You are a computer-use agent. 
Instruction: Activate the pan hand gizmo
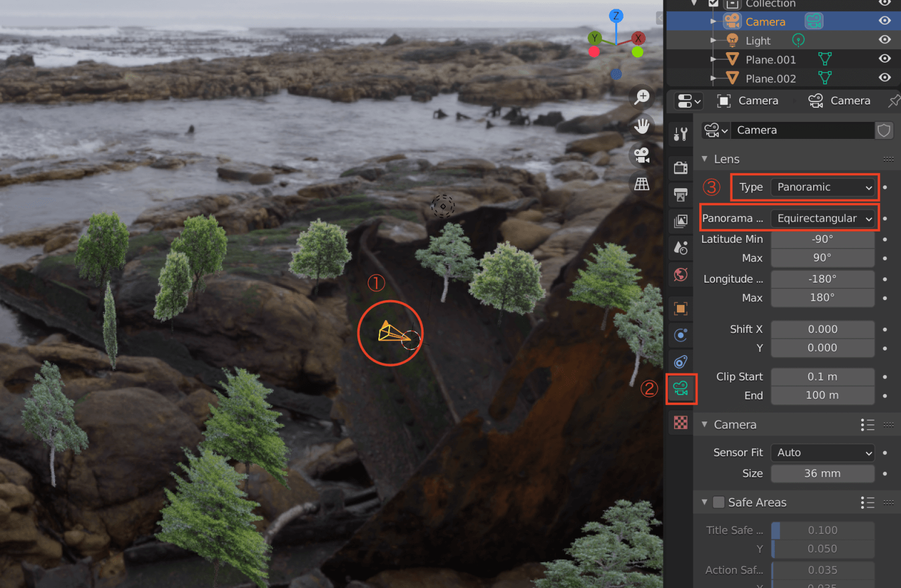642,125
